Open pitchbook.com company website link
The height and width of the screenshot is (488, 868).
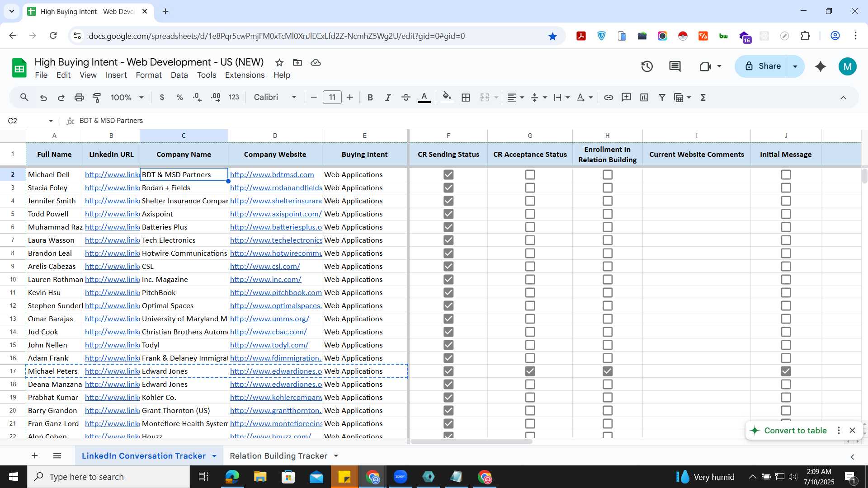coord(276,292)
